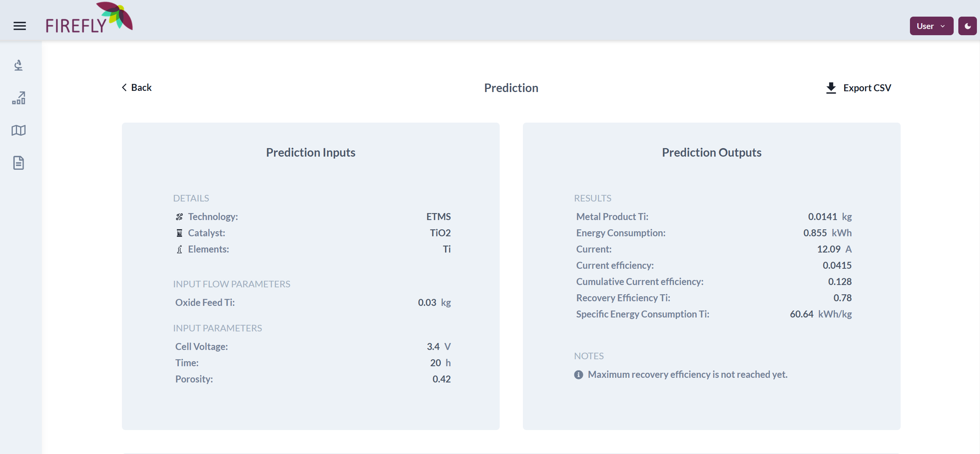The height and width of the screenshot is (454, 980).
Task: Click the Cell Voltage value 3.4
Action: (433, 346)
